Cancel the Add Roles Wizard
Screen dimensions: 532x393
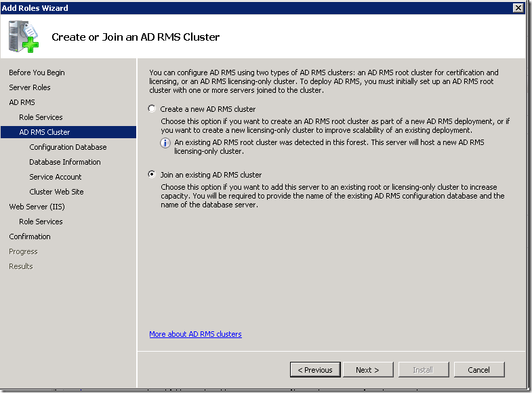479,369
